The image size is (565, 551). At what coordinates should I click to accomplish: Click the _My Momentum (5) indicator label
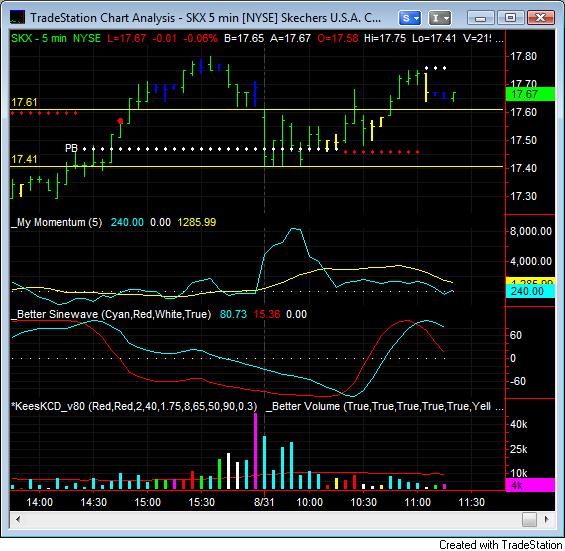pyautogui.click(x=57, y=222)
